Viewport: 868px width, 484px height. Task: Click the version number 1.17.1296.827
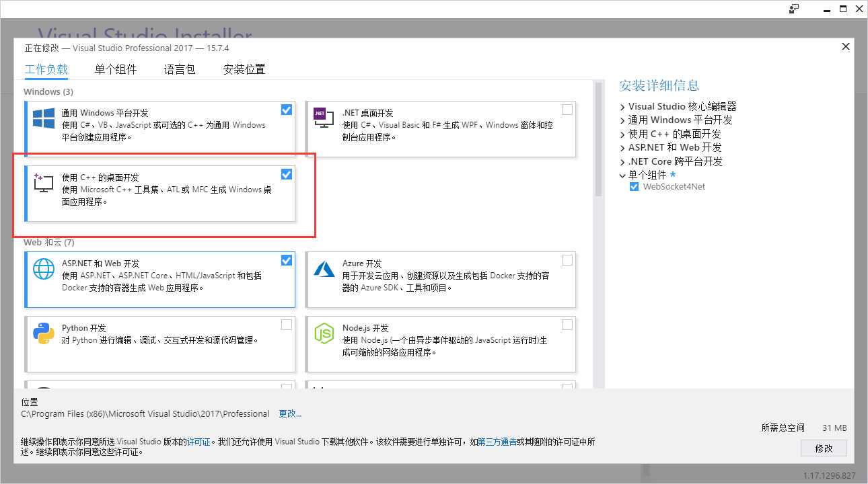click(x=829, y=475)
